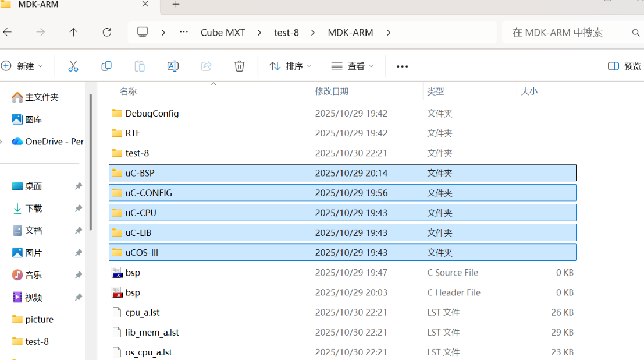Sort by 类型 column header
Viewport: 644px width, 360px height.
click(435, 91)
